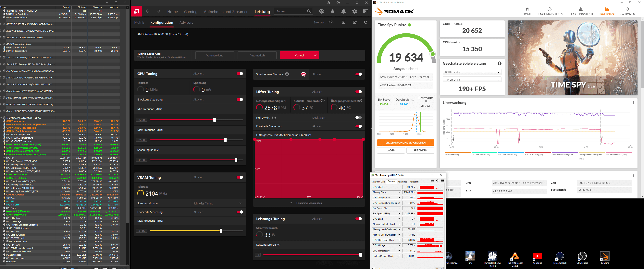644x269 pixels.
Task: Toggle Lüfter Erweiterte Steuerung switch
Action: click(x=358, y=126)
